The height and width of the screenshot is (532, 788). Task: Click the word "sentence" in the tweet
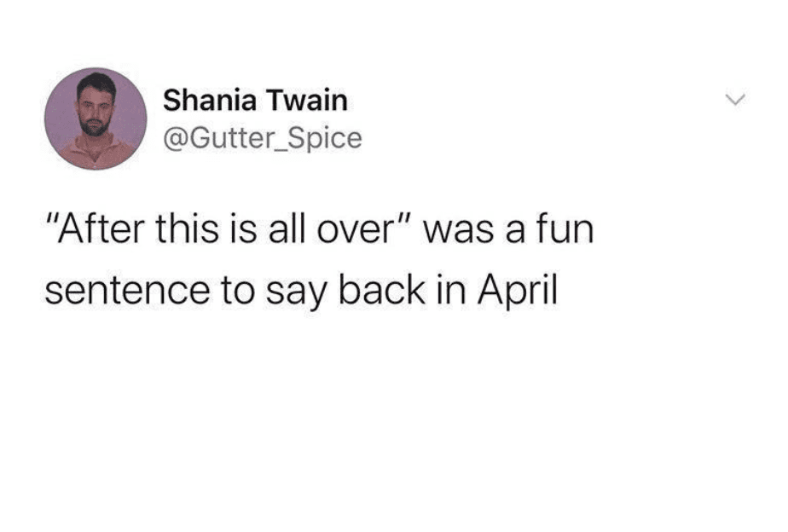(x=127, y=292)
